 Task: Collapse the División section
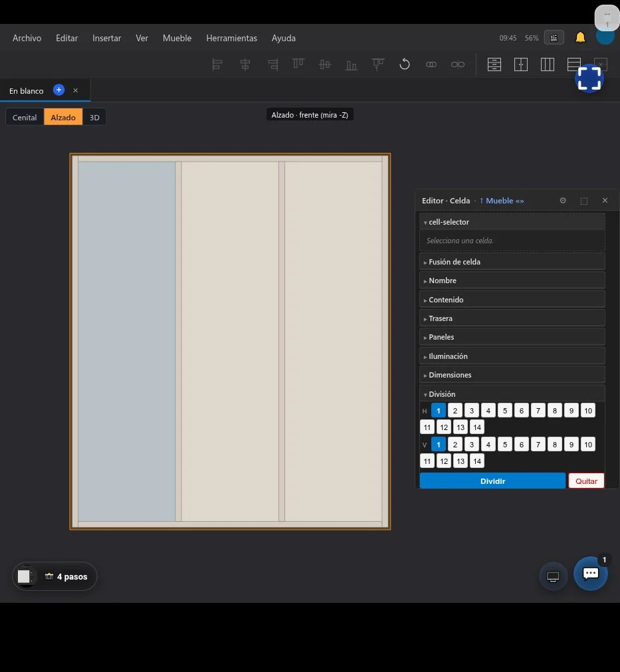pos(512,394)
